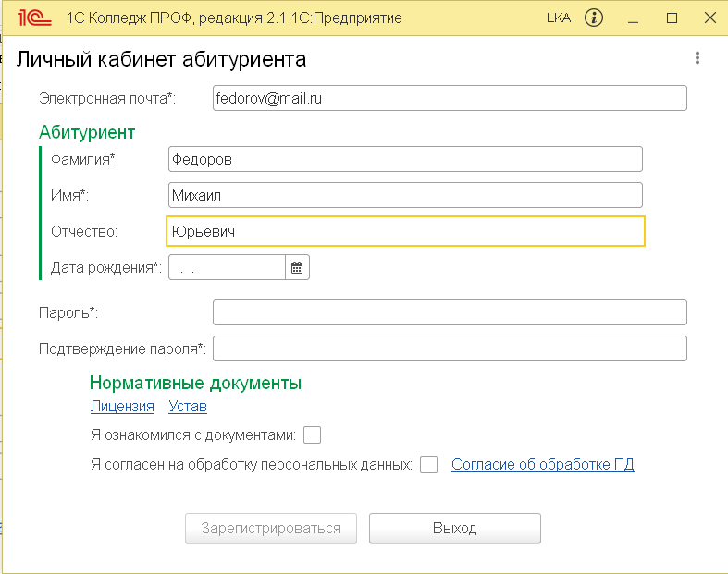Click the LKA user name
The width and height of the screenshot is (728, 574).
point(559,18)
